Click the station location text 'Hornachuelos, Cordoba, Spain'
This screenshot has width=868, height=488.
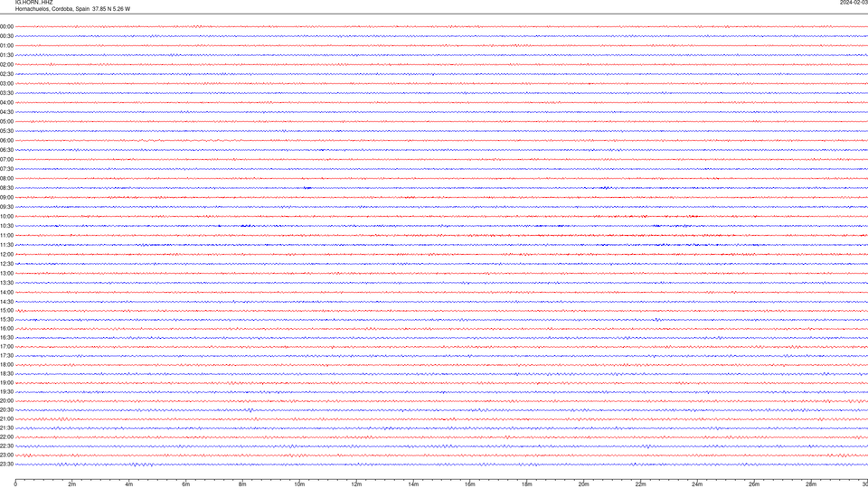coord(52,9)
